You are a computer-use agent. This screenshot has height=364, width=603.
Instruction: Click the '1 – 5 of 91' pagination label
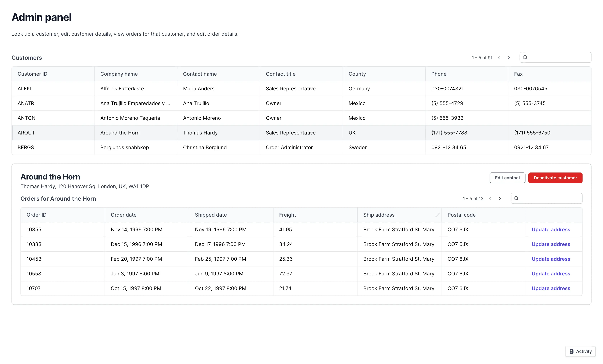(x=482, y=58)
